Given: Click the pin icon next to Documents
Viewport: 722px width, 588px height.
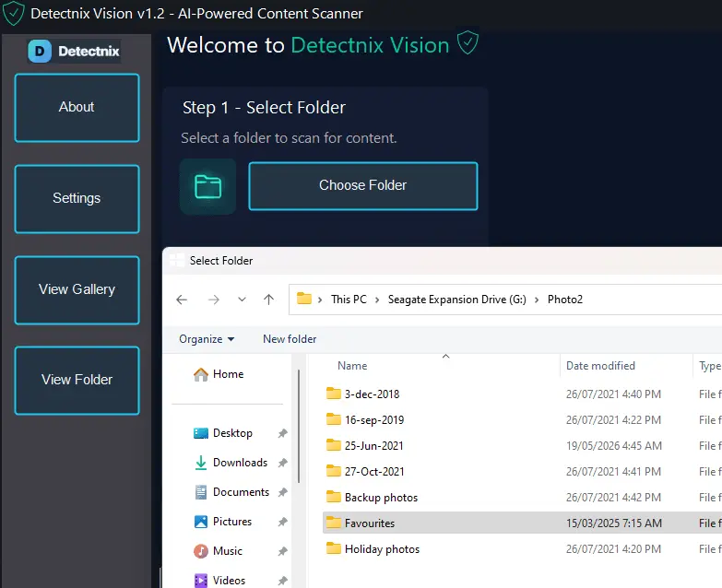Looking at the screenshot, I should [x=283, y=492].
